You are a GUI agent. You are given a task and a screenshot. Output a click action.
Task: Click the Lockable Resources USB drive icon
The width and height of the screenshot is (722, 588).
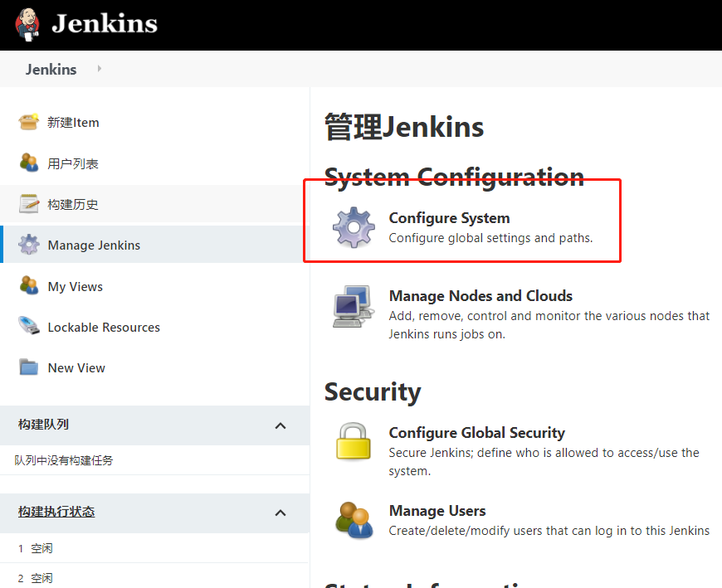click(x=29, y=326)
